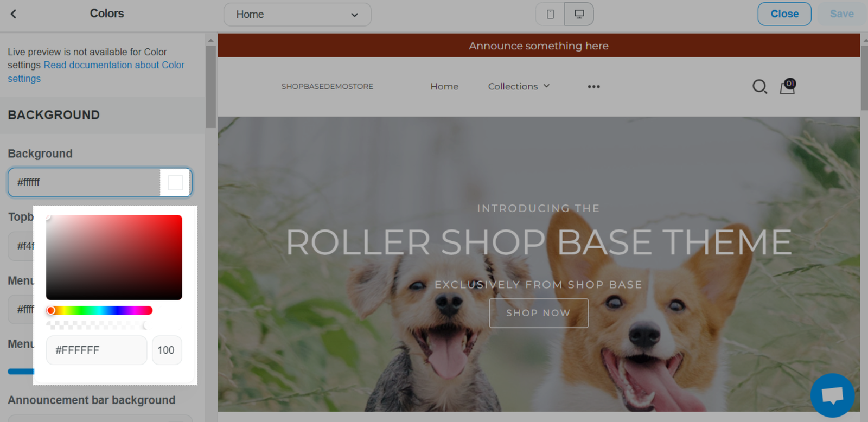Screen dimensions: 868x422
Task: Go back using the arrow next to Colors
Action: click(x=14, y=14)
